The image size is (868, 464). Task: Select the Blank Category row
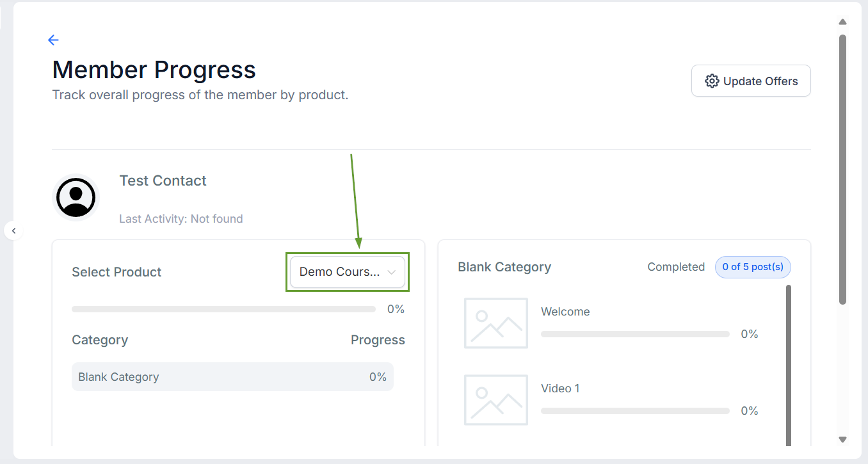pos(232,377)
